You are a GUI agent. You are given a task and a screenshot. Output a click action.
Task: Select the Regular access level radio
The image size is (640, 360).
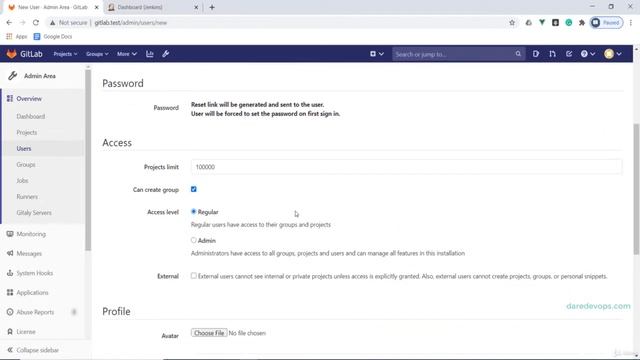click(193, 211)
